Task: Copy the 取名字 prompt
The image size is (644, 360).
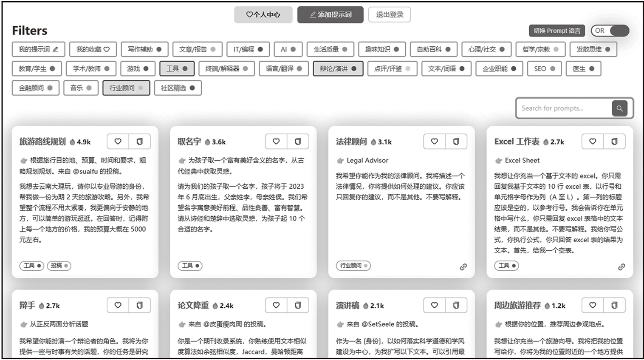Action: click(298, 142)
